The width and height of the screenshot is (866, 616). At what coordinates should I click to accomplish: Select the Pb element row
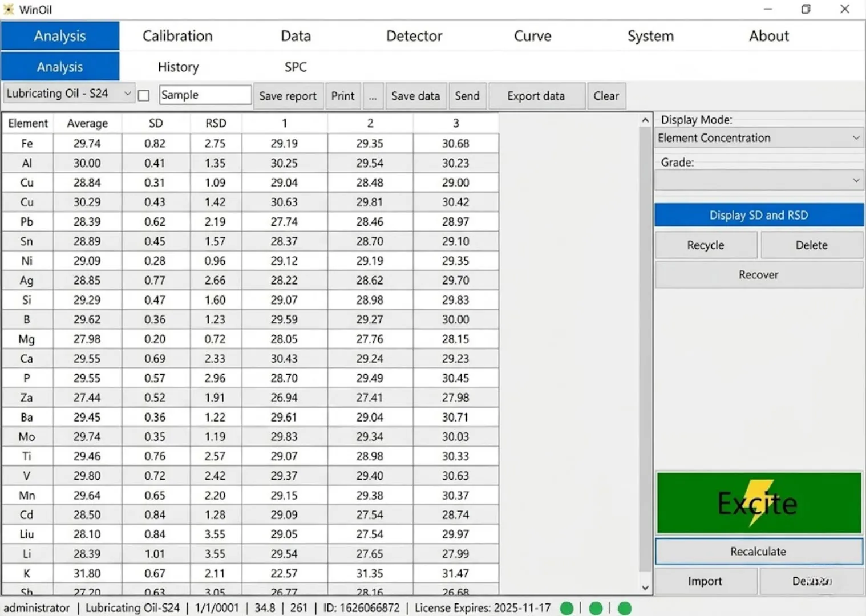coord(250,222)
